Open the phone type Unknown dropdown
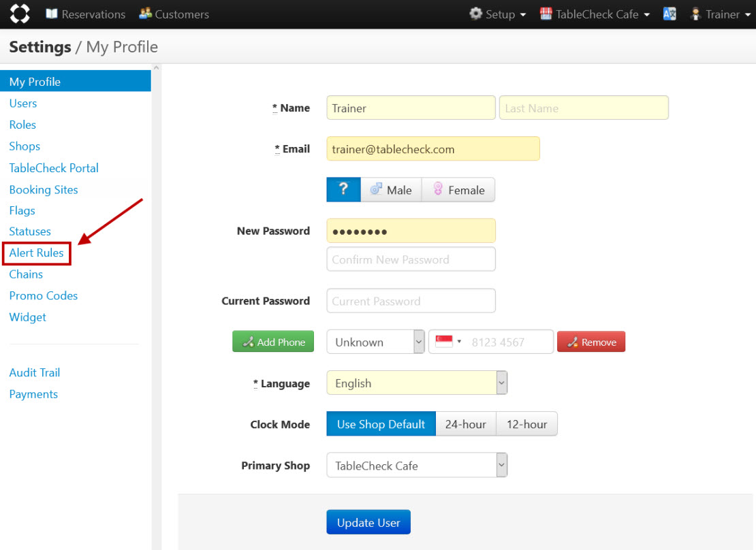The image size is (756, 550). point(375,342)
